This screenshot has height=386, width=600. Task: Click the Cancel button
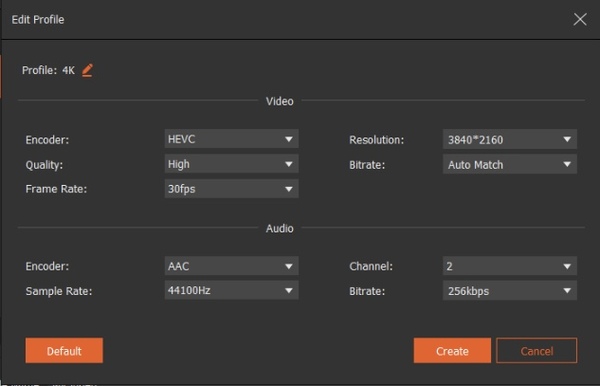tap(536, 350)
